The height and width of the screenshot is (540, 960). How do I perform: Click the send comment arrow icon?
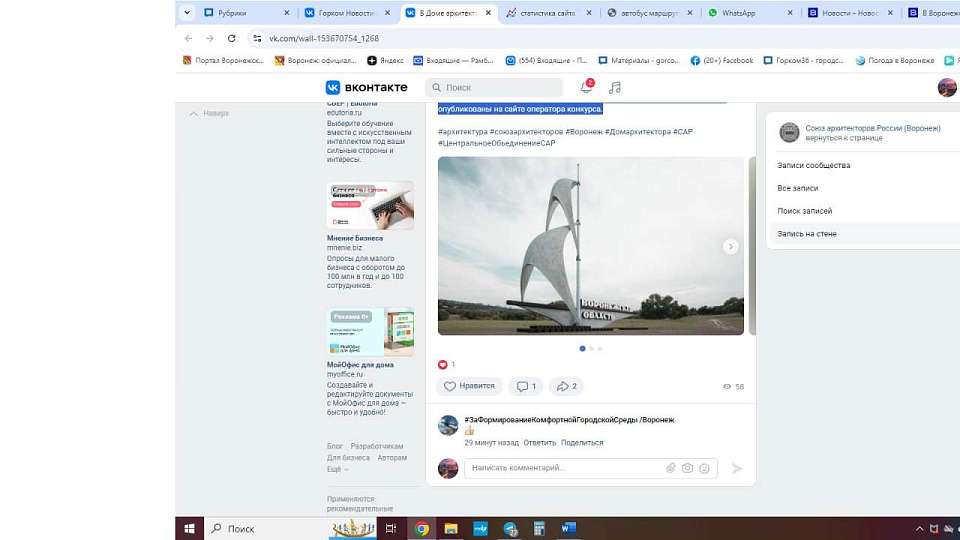point(737,468)
